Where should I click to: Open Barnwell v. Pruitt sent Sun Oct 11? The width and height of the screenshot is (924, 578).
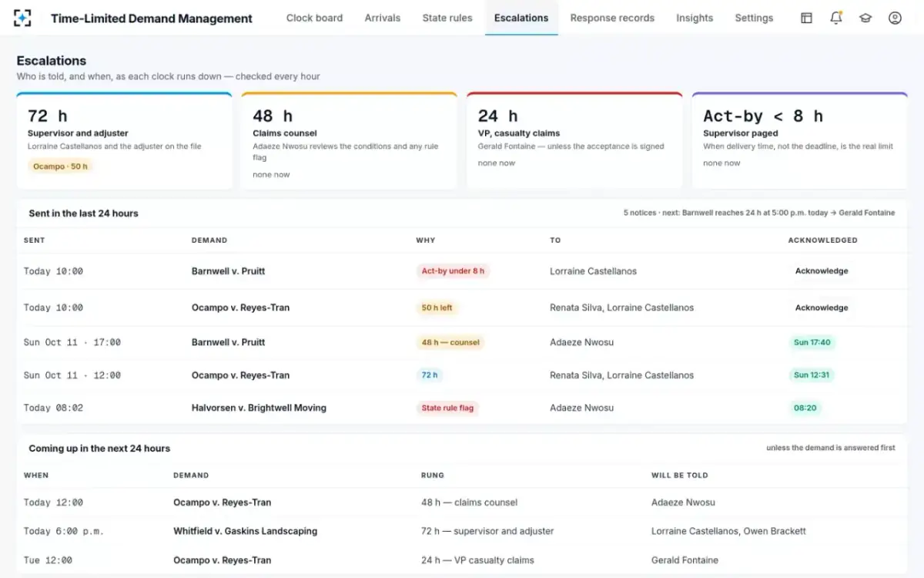coord(228,342)
